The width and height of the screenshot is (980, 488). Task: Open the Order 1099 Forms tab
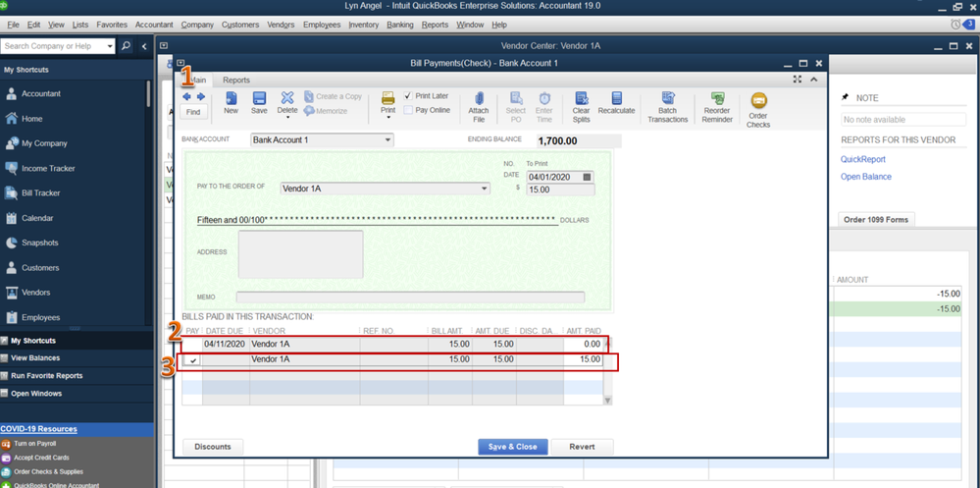tap(876, 220)
